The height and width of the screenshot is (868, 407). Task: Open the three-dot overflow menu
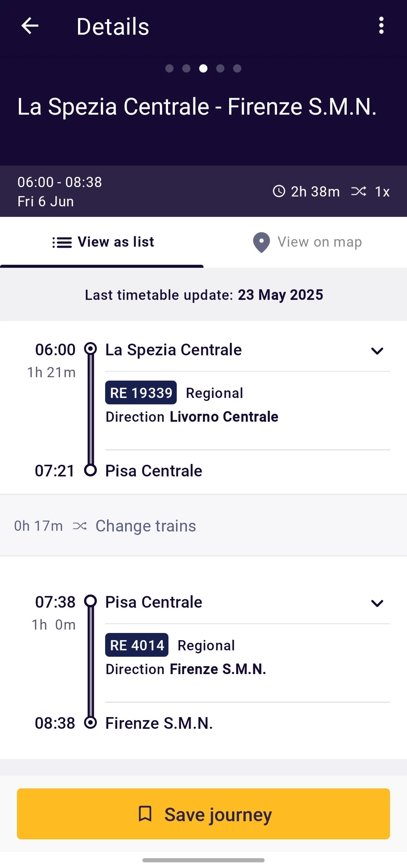(381, 26)
